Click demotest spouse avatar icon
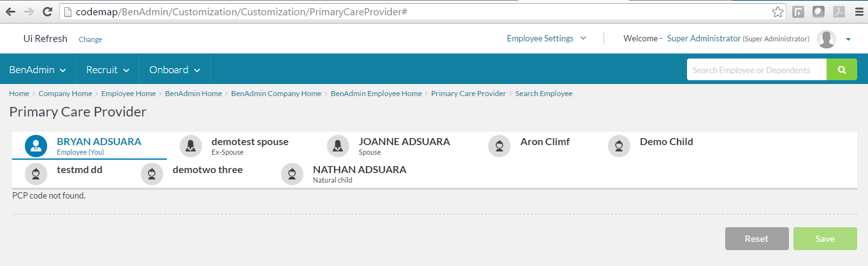Viewport: 868px width, 266px height. click(191, 146)
